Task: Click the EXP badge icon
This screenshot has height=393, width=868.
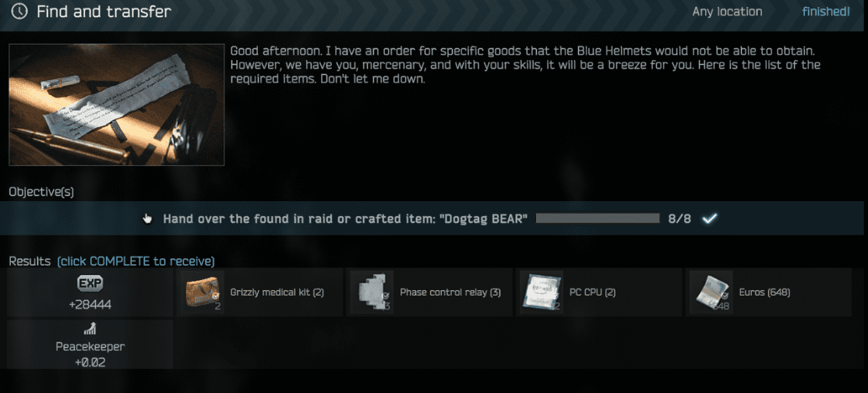Action: point(90,284)
